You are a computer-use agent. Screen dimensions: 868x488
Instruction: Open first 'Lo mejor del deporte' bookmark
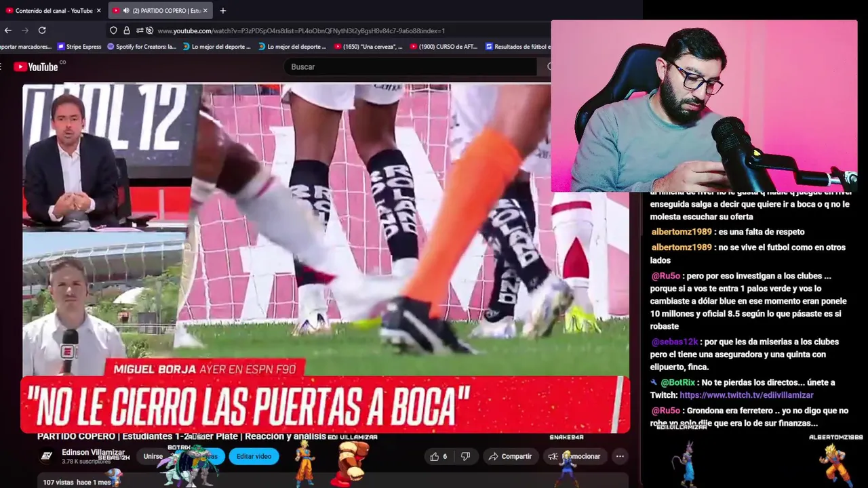pos(216,47)
